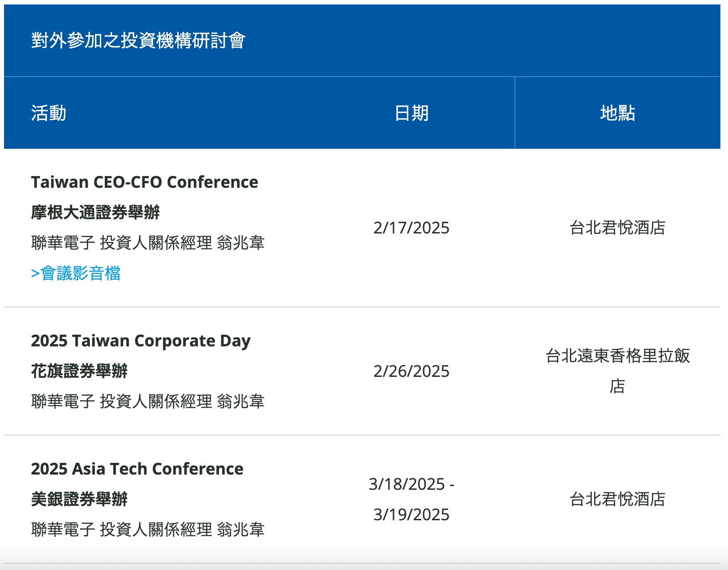Click 台北君悅酒店 in the Asia Tech Conference row
This screenshot has width=728, height=570.
pyautogui.click(x=617, y=499)
